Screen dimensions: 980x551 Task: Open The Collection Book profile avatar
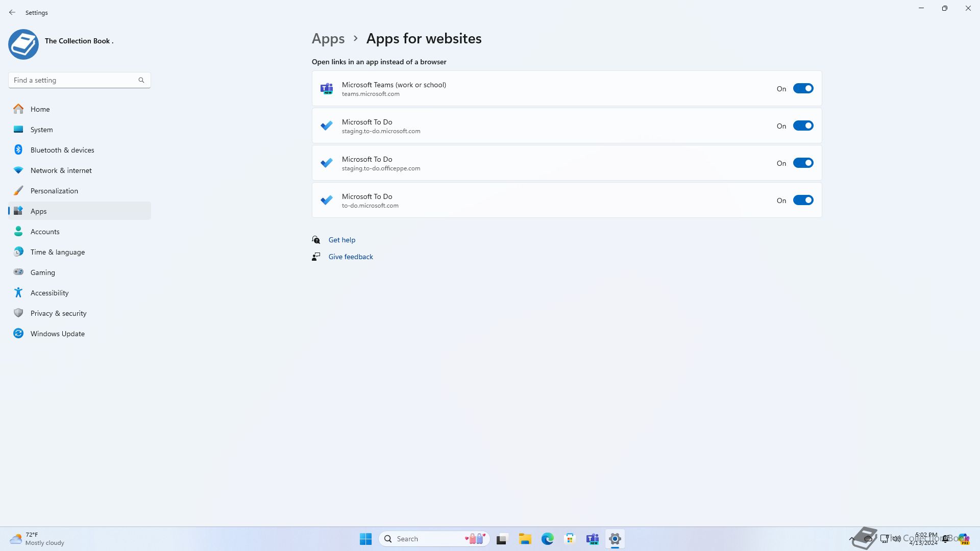pos(23,44)
